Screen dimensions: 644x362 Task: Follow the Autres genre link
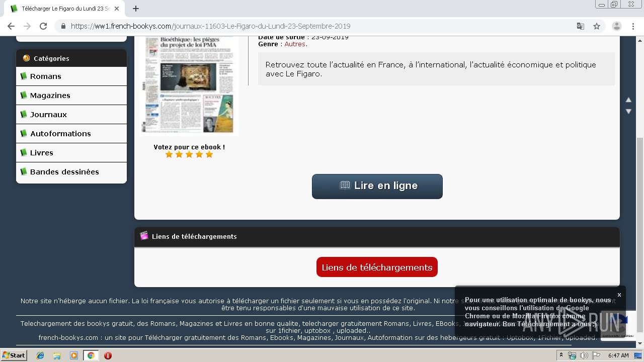click(295, 44)
